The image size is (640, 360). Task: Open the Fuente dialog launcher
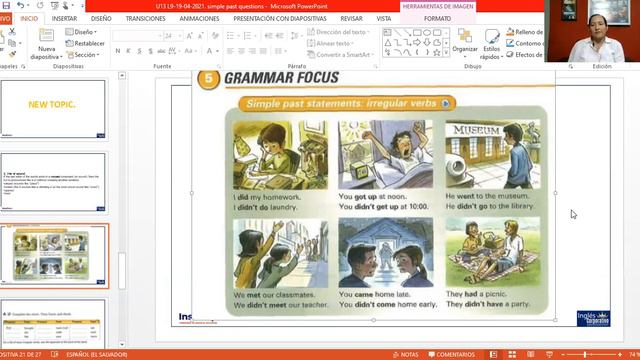[219, 66]
